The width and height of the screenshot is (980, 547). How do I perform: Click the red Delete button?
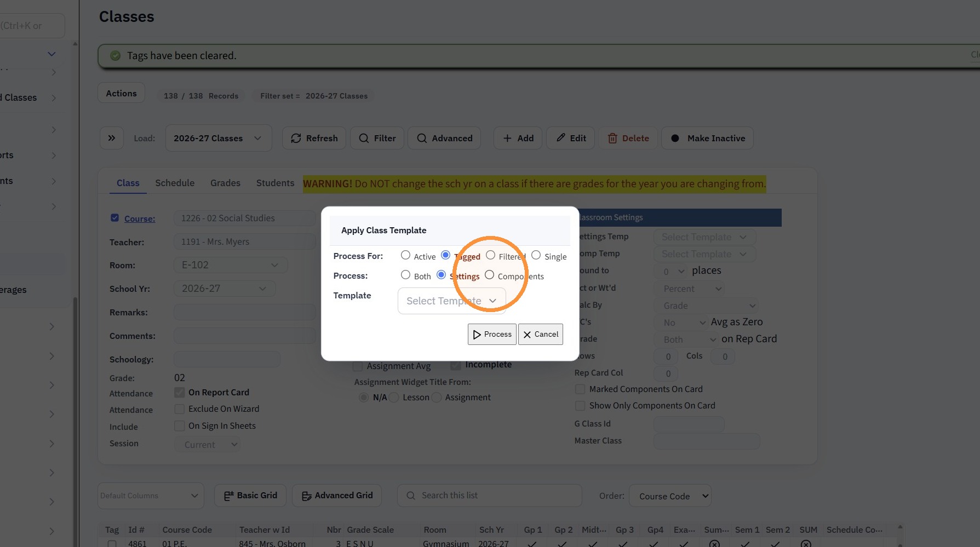(x=628, y=138)
